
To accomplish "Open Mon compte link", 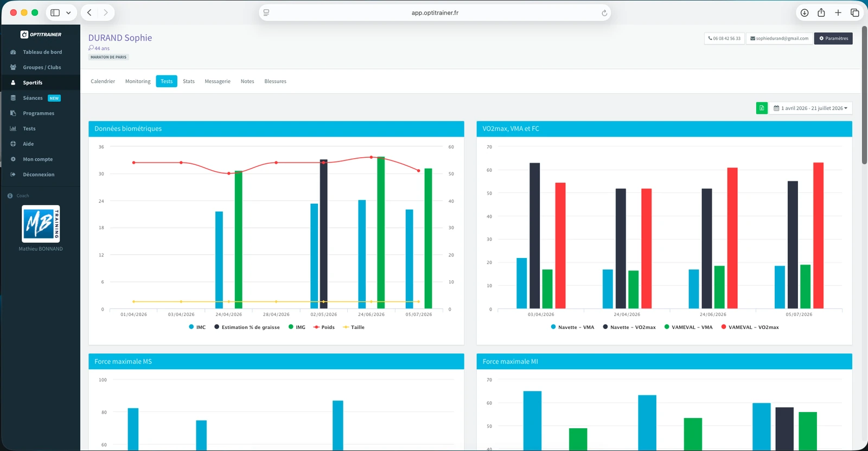I will 38,159.
